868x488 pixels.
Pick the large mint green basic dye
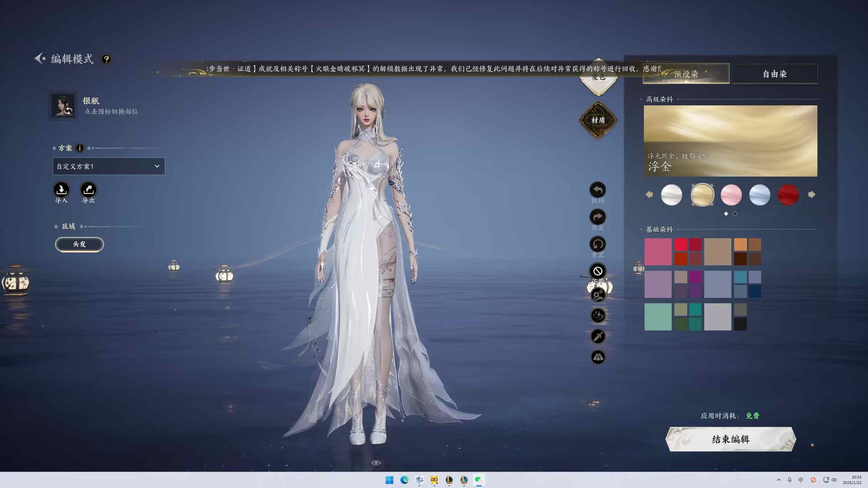click(x=658, y=317)
